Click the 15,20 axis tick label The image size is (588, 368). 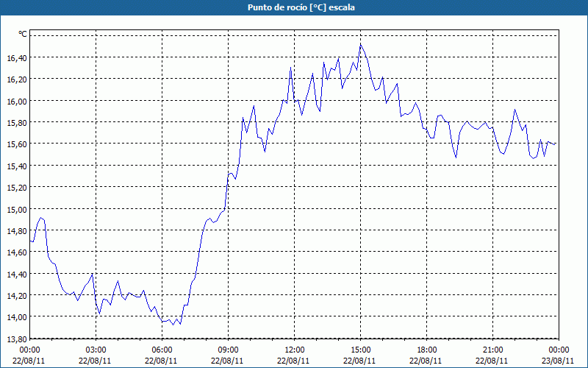tap(17, 188)
